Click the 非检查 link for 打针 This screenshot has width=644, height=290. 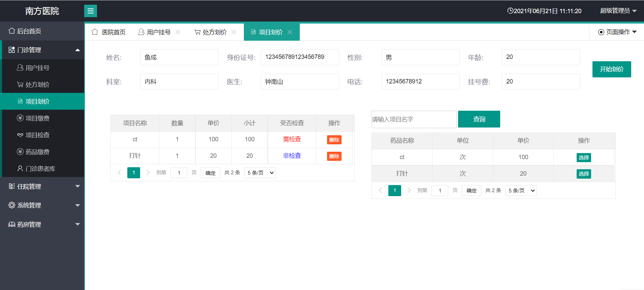(292, 156)
